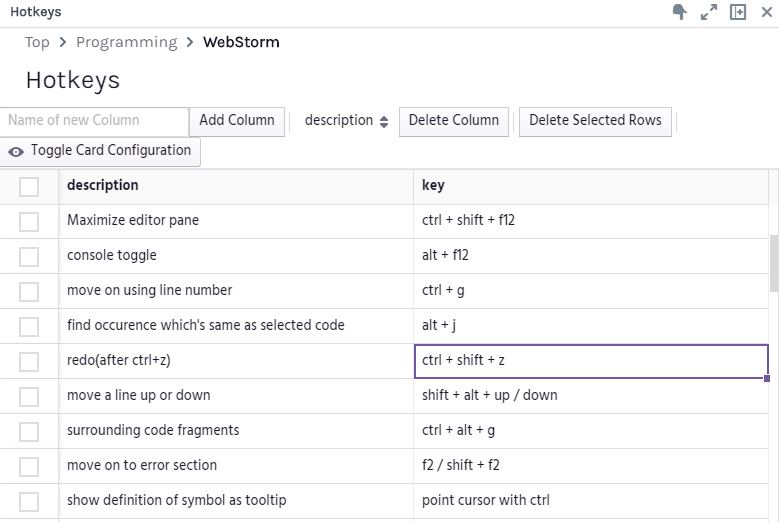Image resolution: width=779 pixels, height=522 pixels.
Task: Click the table's vertical scrollbar thumb
Action: tap(774, 263)
